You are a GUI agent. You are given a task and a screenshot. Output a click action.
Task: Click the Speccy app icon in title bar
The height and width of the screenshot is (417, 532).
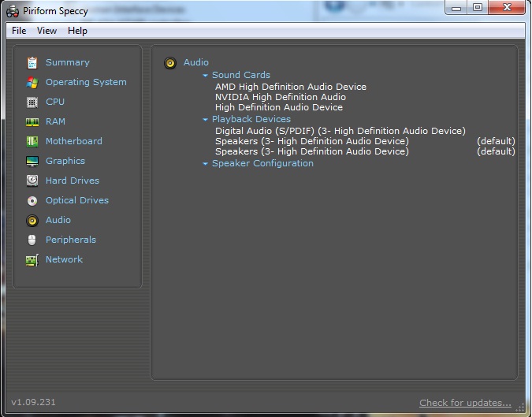pos(13,12)
